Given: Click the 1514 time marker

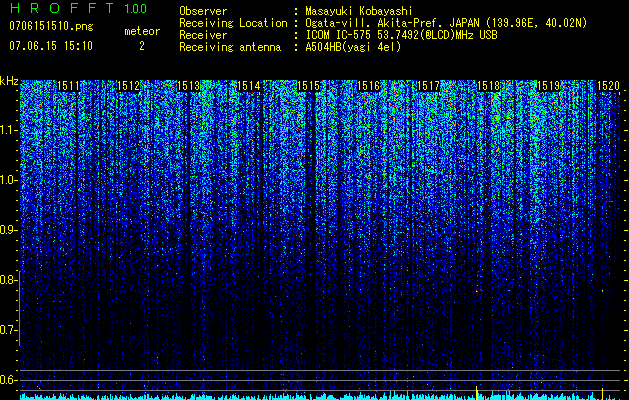Looking at the screenshot, I should tap(248, 86).
